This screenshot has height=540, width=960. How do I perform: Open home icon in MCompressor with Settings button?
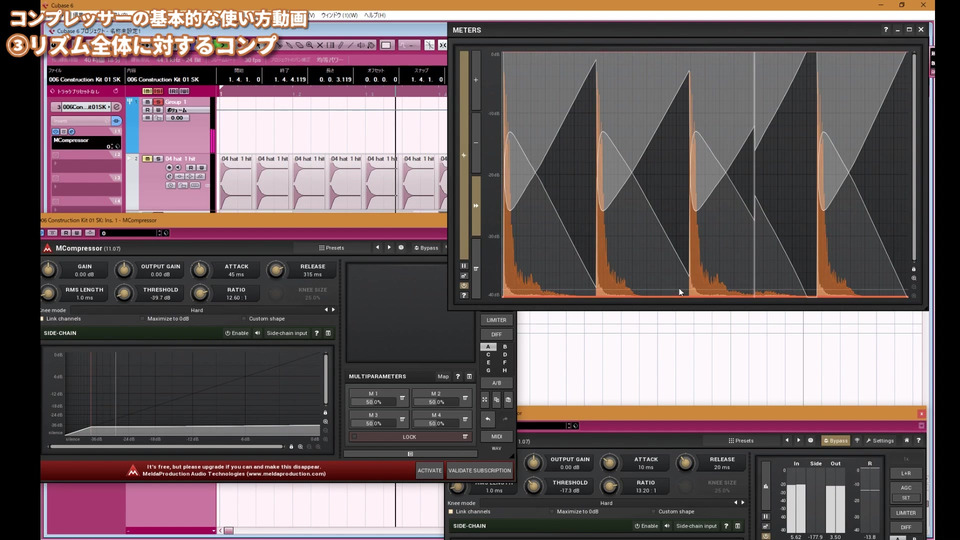907,440
